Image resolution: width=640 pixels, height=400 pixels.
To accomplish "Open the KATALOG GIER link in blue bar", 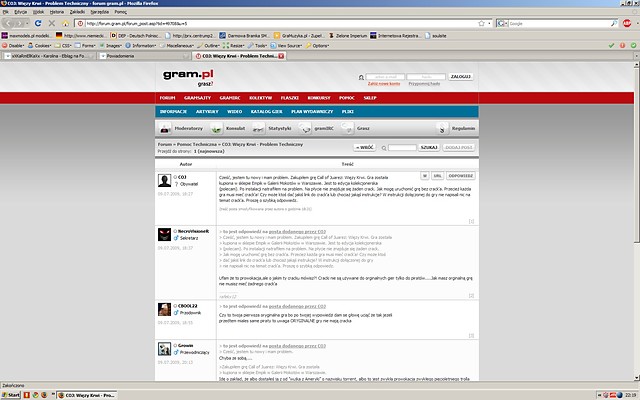I will tap(267, 111).
